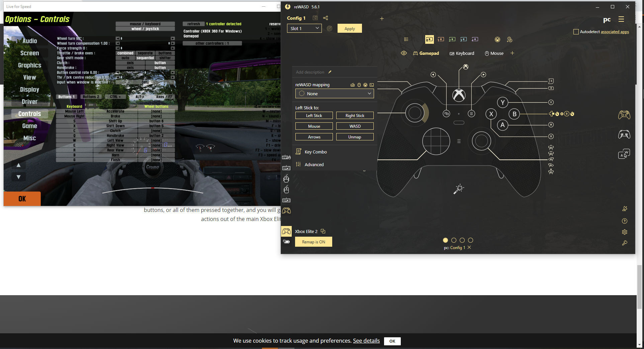
Task: Open the See details cookie link
Action: click(x=366, y=341)
